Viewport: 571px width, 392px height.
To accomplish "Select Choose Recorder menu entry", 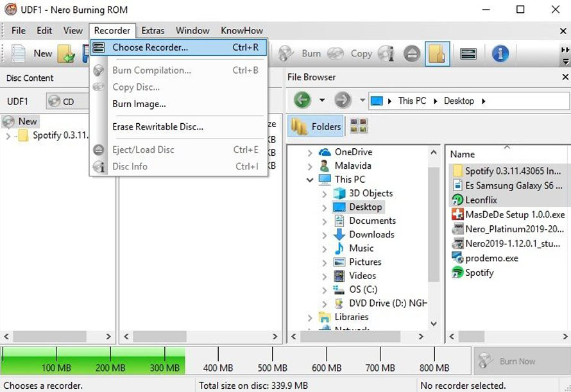I will (150, 47).
